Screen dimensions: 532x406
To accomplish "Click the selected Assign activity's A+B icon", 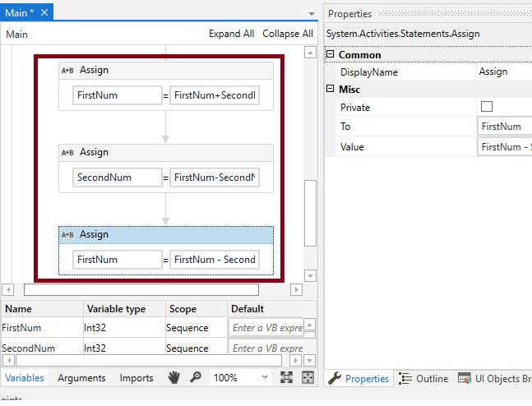I will [x=68, y=235].
